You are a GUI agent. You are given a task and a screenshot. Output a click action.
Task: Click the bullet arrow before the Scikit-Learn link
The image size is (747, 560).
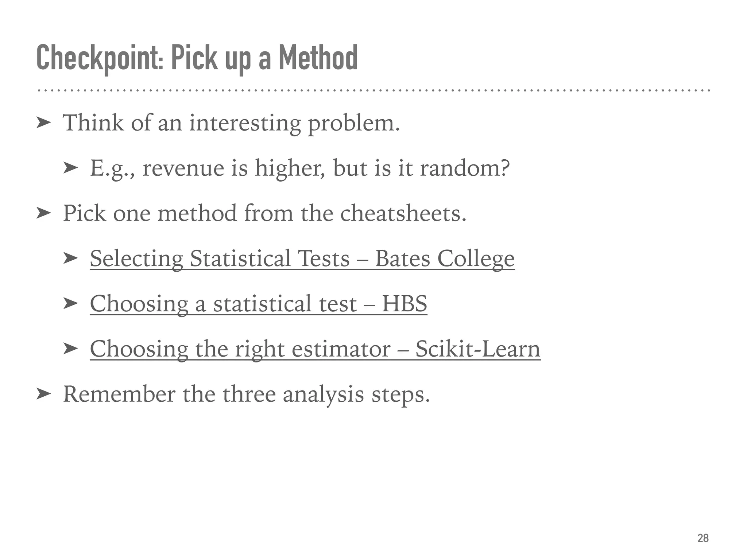(x=70, y=349)
